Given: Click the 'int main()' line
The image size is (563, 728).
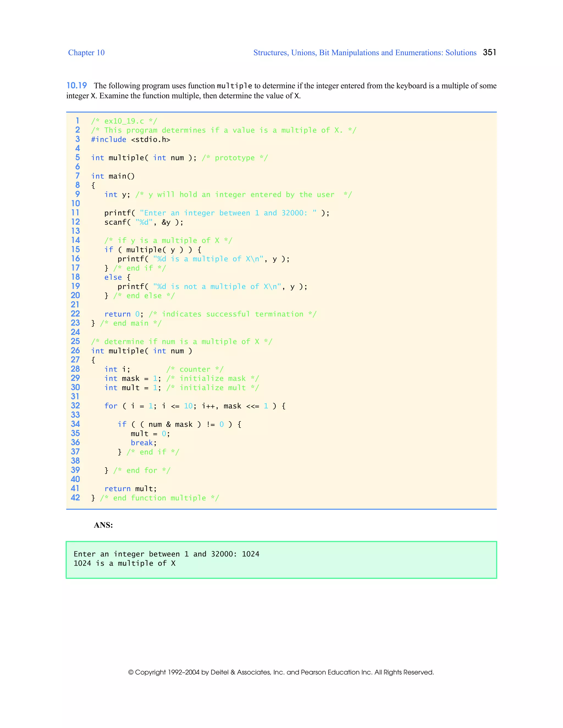Looking at the screenshot, I should coord(113,176).
